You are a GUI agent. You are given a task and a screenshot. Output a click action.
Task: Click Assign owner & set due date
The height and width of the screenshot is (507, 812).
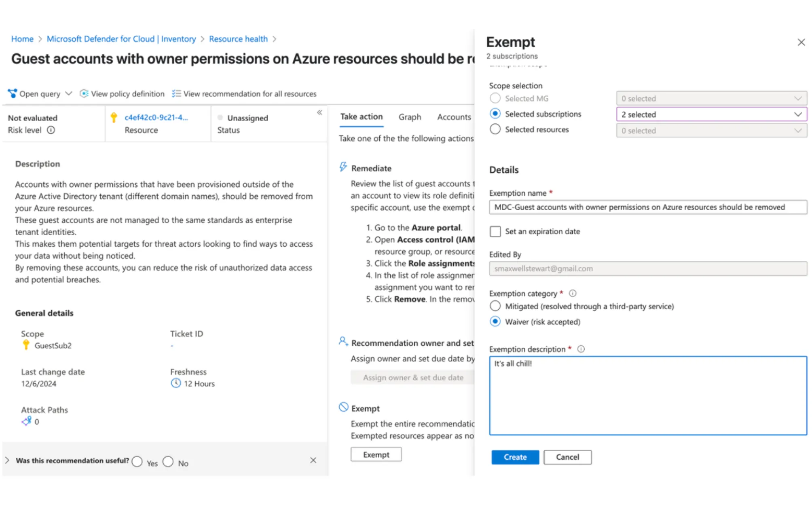pyautogui.click(x=413, y=377)
